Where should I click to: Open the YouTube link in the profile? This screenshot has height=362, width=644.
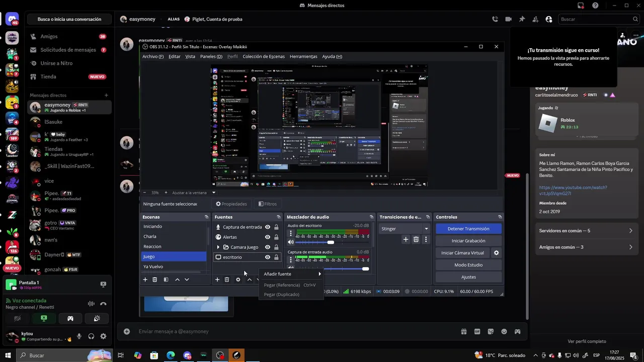coord(573,191)
